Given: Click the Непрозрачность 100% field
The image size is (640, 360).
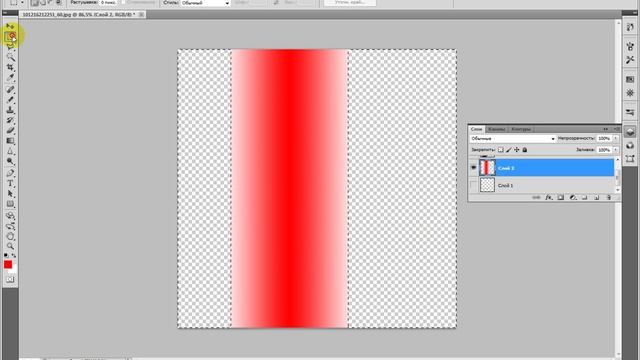Looking at the screenshot, I should [604, 138].
